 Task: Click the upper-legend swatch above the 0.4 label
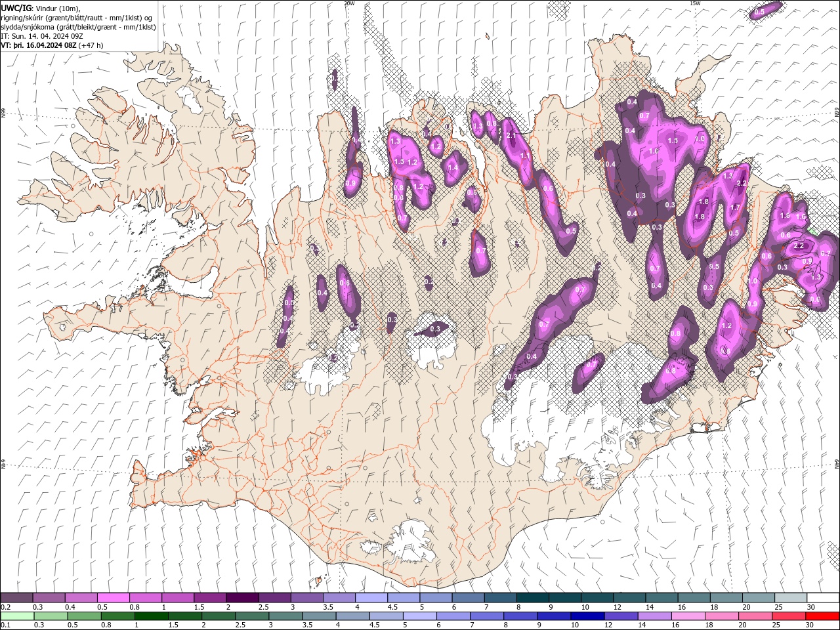(81, 598)
